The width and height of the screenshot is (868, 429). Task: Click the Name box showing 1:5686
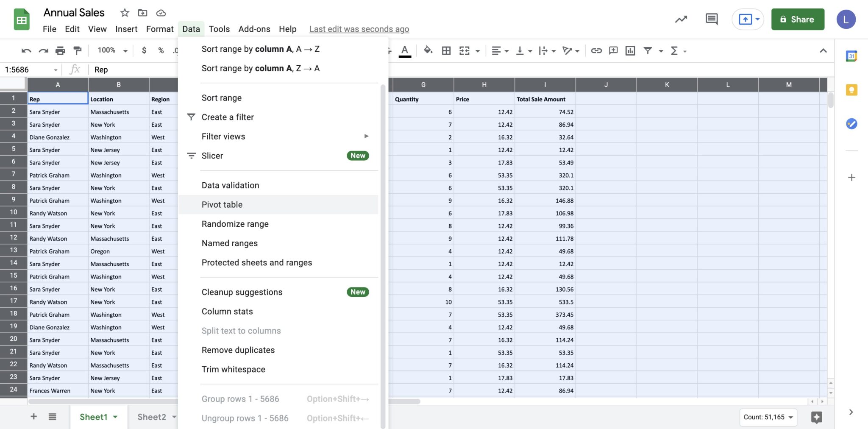point(31,70)
